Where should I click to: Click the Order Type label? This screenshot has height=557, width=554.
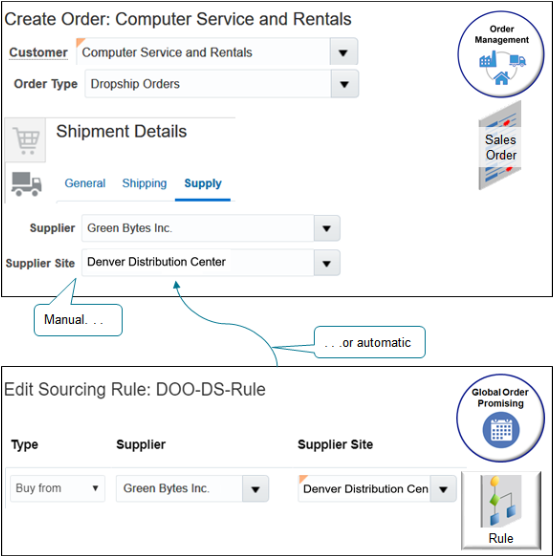point(45,84)
